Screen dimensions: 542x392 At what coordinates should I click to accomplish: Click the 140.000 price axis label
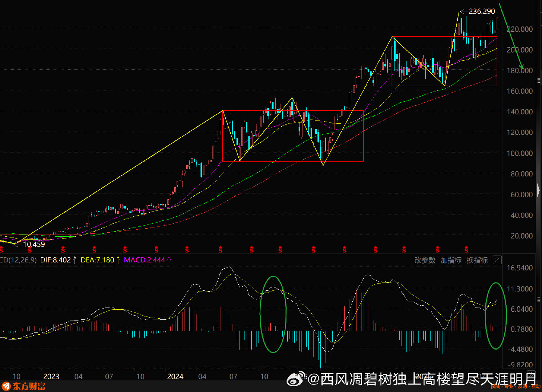click(x=520, y=112)
